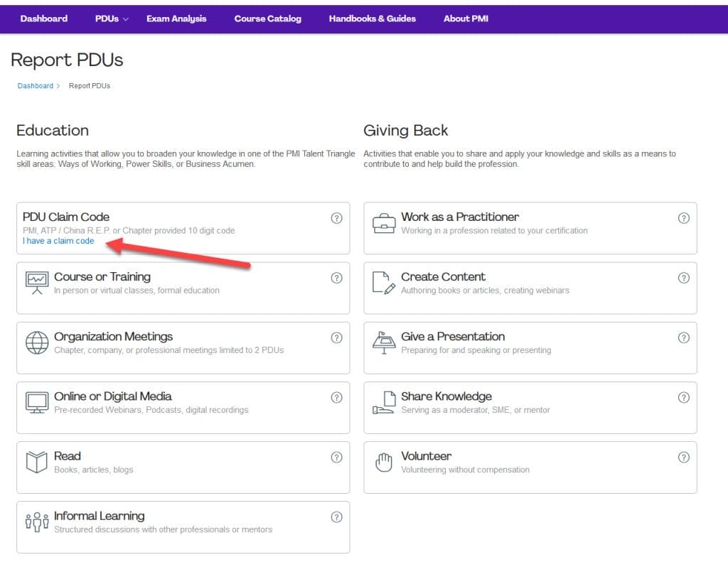Click the Create Content pencil document icon
728x562 pixels.
384,283
